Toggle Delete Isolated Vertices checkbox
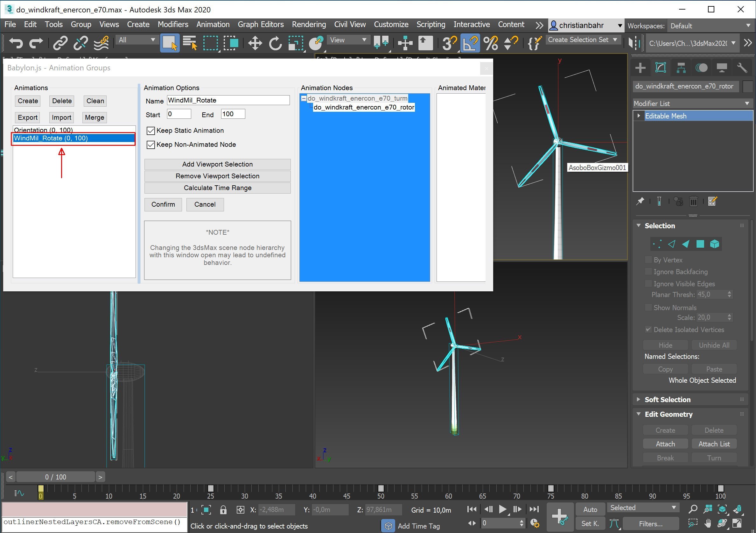756x533 pixels. pos(648,330)
